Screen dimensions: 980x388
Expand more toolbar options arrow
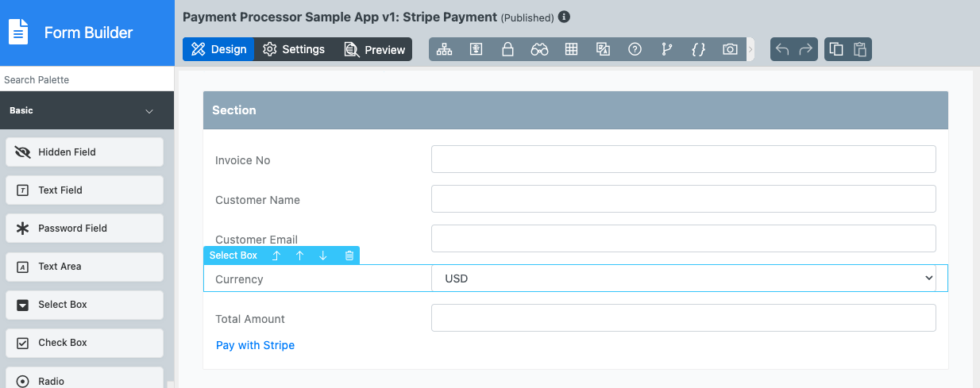[x=750, y=49]
